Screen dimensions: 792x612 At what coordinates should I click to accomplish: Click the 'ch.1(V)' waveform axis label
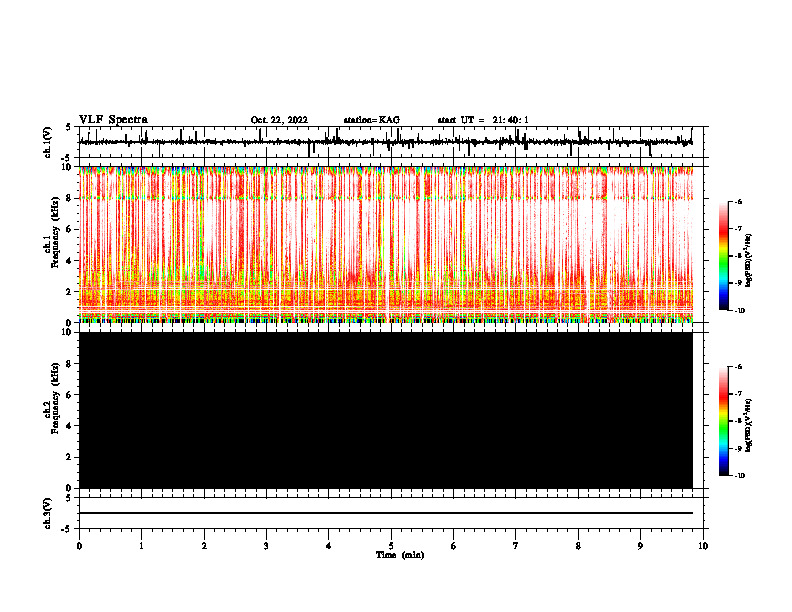click(48, 142)
